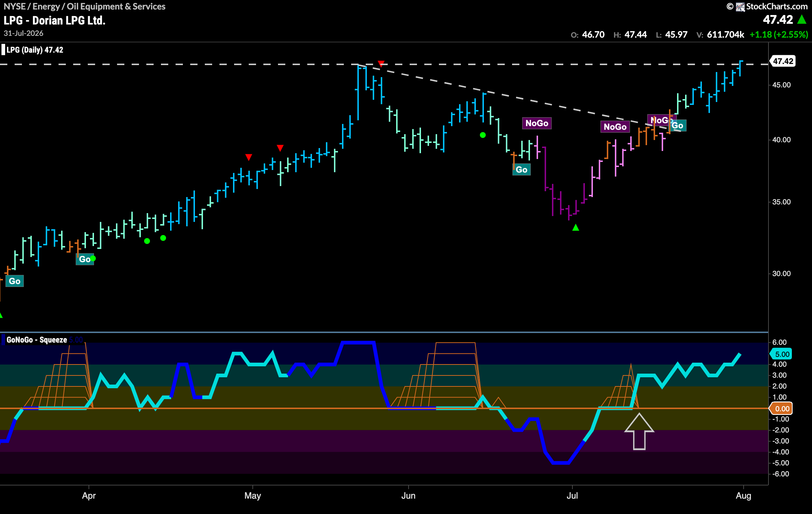Click the 'May' label on the time axis
This screenshot has width=812, height=514.
[253, 496]
